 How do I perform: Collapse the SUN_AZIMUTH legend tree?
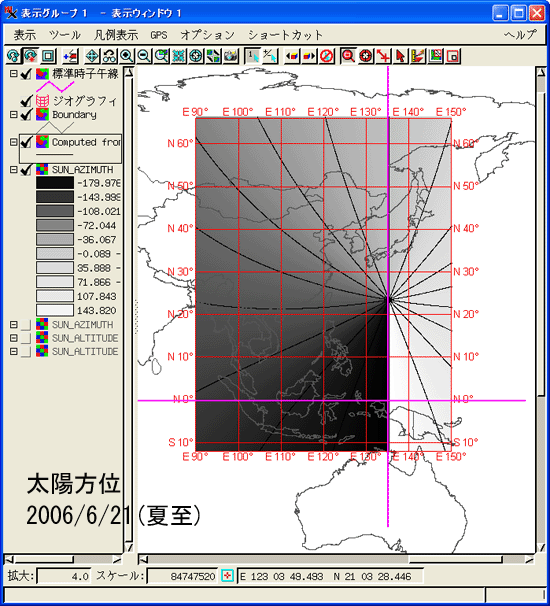14,169
